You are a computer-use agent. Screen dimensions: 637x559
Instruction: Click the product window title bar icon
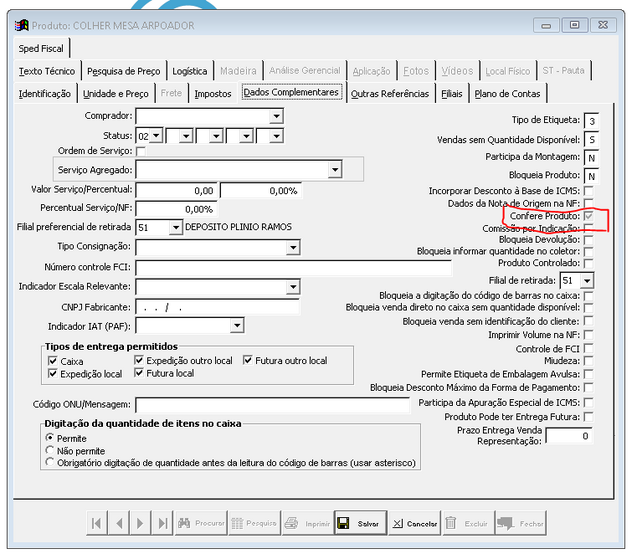[x=21, y=25]
